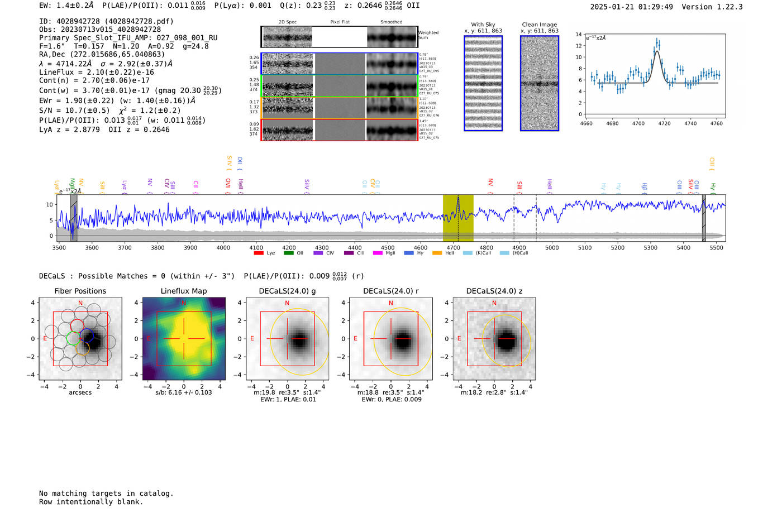The height and width of the screenshot is (532, 782).
Task: Open the DECaLS(24.0) r image
Action: [391, 339]
